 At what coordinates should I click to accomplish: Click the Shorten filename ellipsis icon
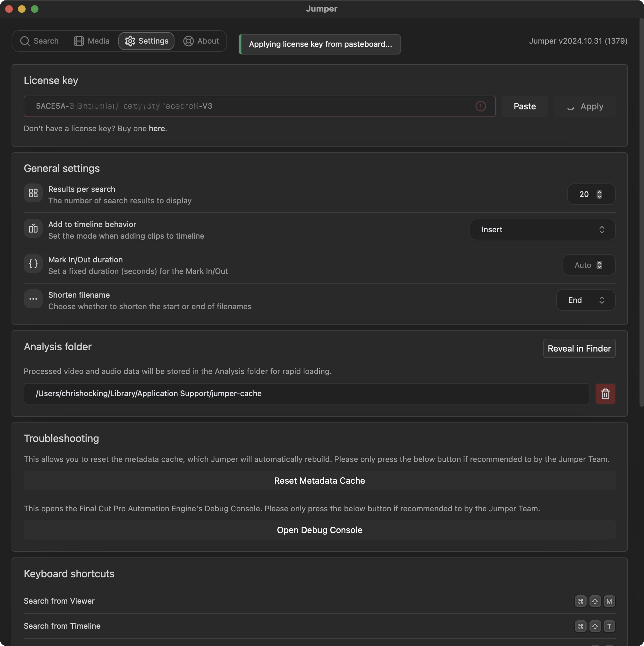click(33, 299)
